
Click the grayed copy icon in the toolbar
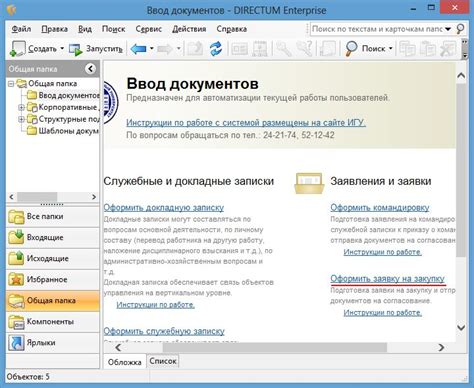click(x=407, y=49)
